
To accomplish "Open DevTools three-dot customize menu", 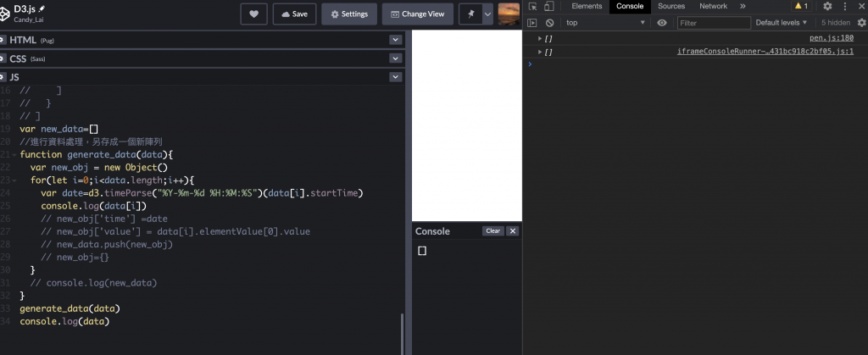I will pyautogui.click(x=845, y=6).
